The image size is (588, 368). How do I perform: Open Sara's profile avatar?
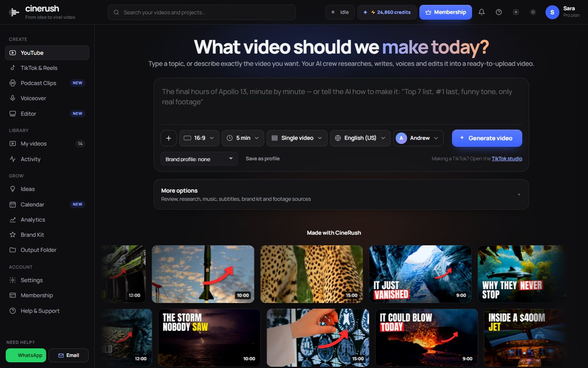click(552, 12)
